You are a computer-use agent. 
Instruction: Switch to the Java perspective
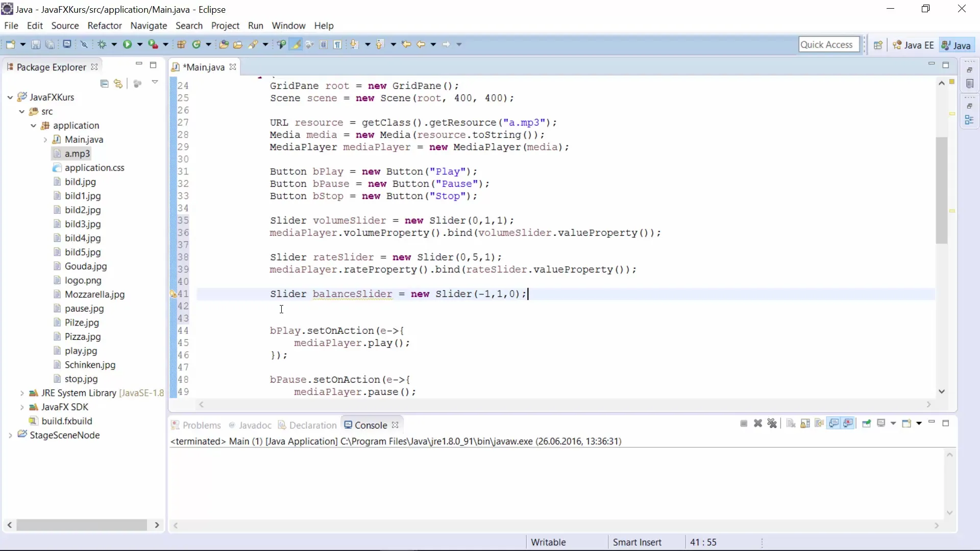(956, 45)
